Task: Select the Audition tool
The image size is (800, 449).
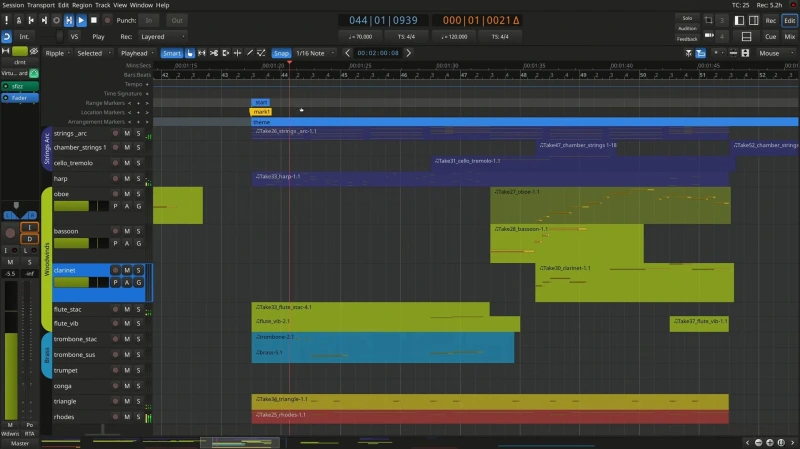Action: 226,53
